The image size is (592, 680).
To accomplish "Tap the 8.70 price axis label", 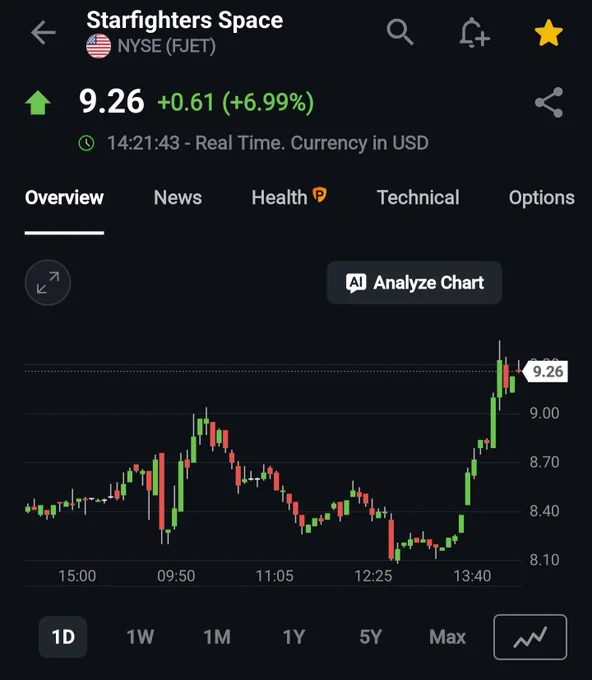I will tap(544, 462).
